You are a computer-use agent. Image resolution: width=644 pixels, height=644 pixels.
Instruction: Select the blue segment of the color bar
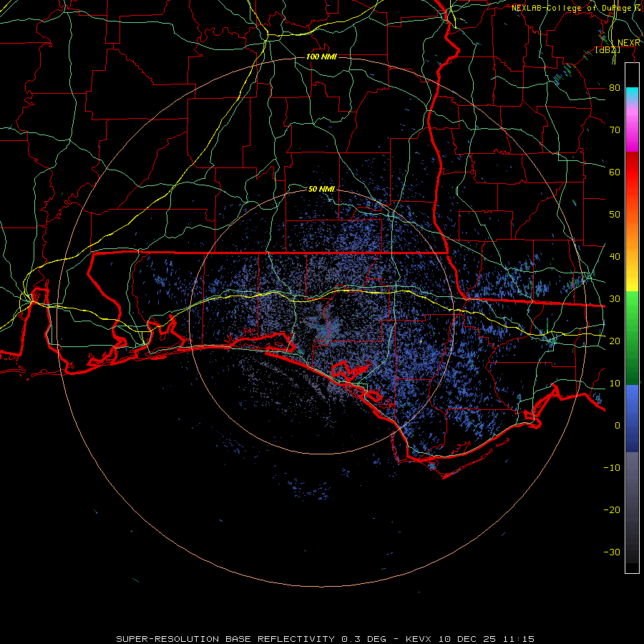click(x=632, y=419)
